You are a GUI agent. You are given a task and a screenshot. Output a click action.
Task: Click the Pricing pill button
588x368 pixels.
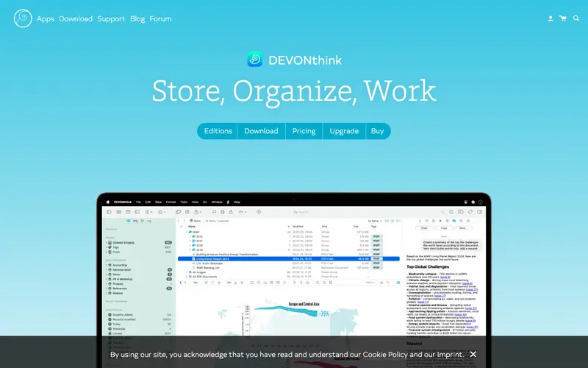[304, 131]
